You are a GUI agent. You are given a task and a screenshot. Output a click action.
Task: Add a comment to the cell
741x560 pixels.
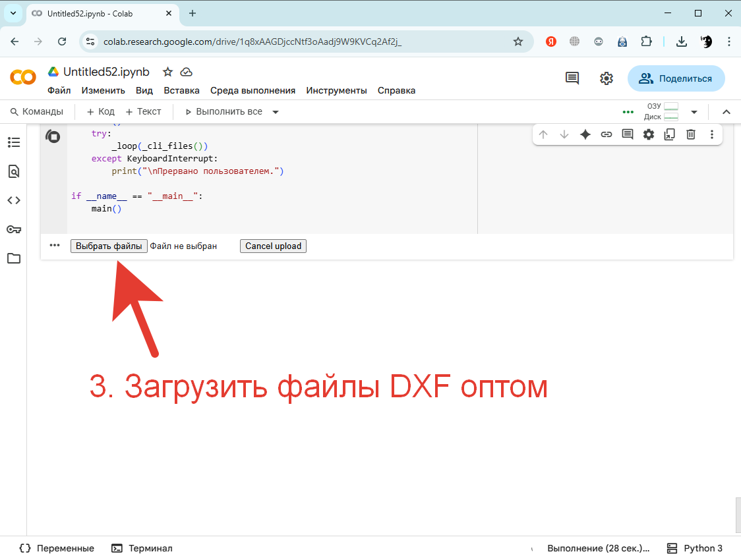(628, 134)
